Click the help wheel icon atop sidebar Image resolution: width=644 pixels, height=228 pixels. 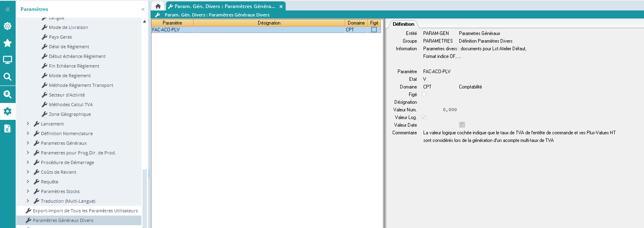pyautogui.click(x=8, y=26)
